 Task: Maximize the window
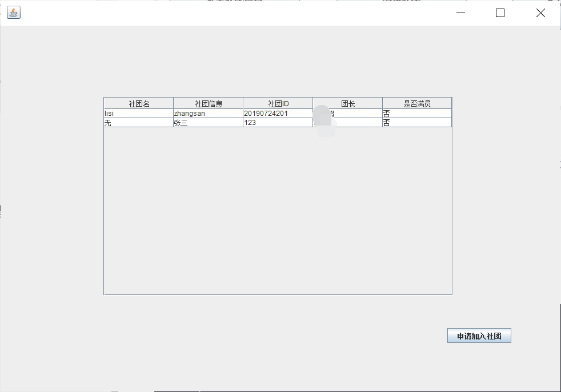point(500,13)
